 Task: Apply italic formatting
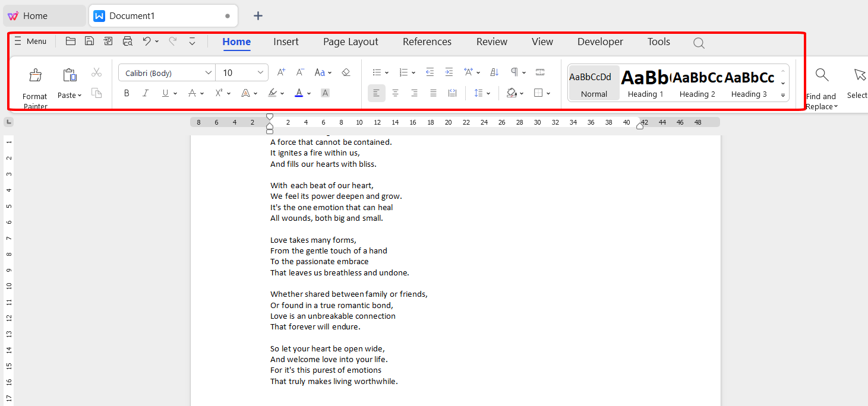coord(146,93)
